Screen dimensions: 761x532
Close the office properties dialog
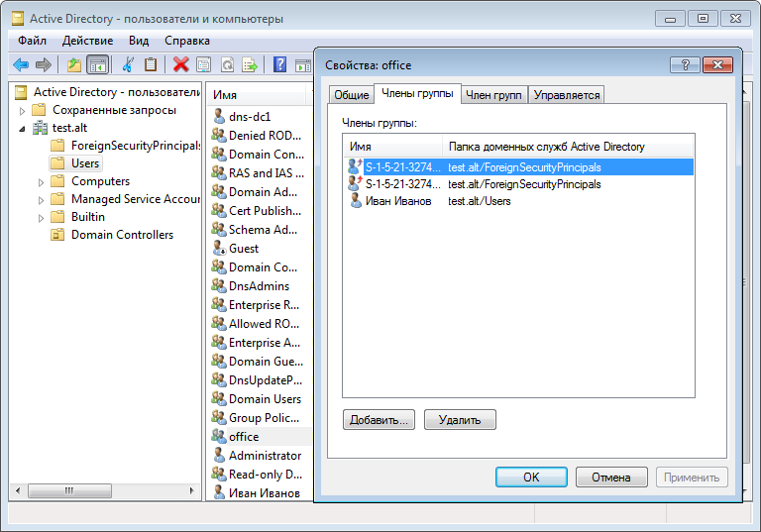(x=717, y=65)
